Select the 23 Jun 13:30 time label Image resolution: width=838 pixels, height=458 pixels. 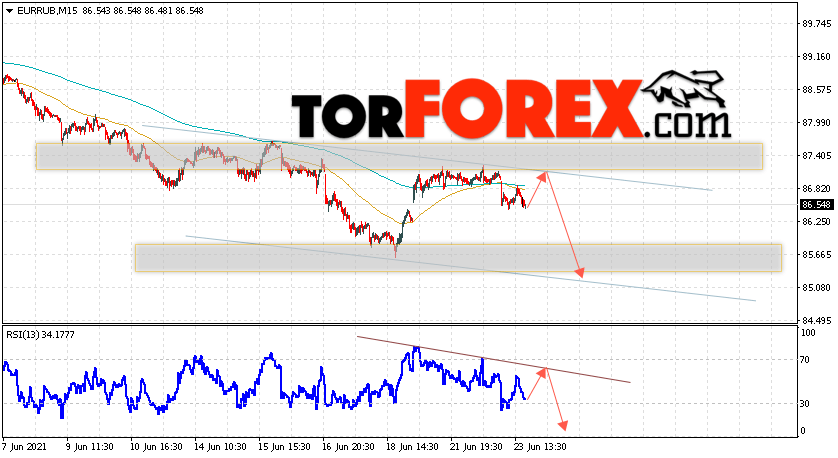pyautogui.click(x=540, y=446)
